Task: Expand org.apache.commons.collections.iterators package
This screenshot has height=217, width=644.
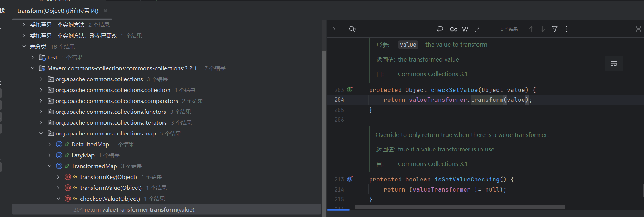Action: pos(41,122)
